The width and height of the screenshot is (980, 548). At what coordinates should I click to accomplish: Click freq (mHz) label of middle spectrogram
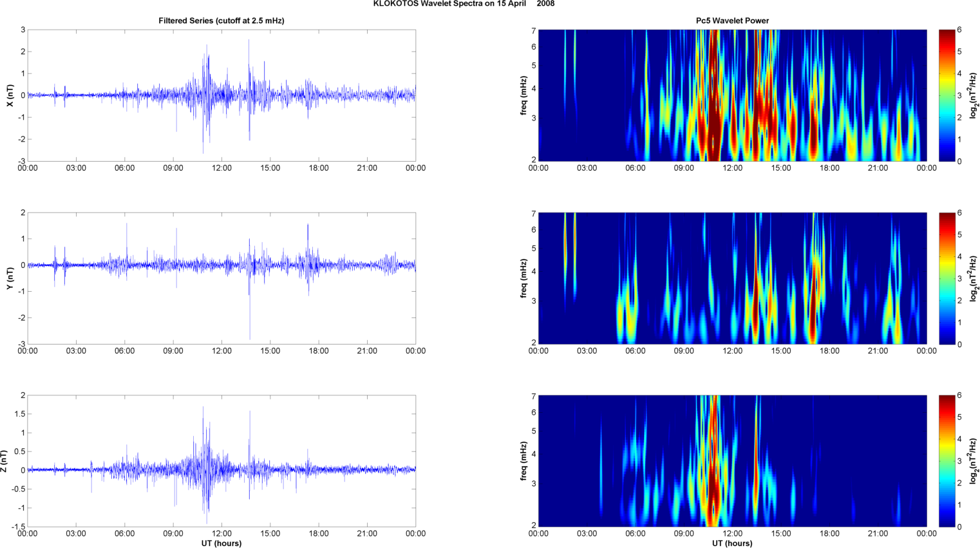pos(524,278)
